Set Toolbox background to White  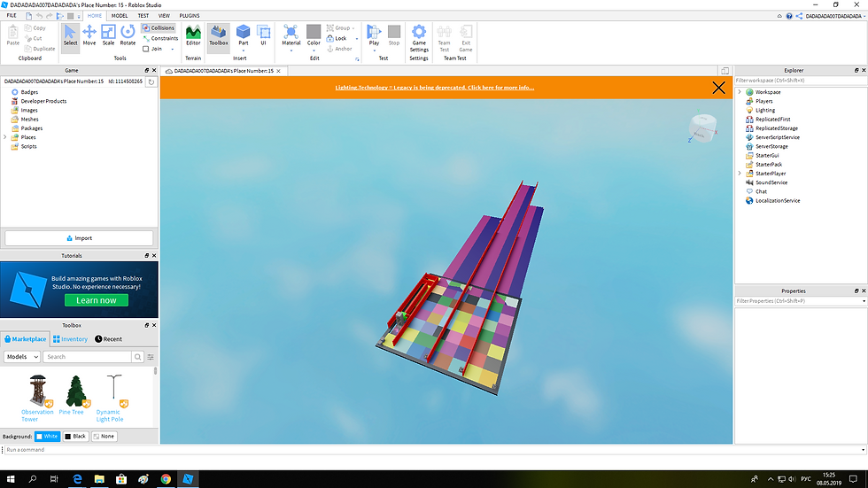[x=48, y=437]
